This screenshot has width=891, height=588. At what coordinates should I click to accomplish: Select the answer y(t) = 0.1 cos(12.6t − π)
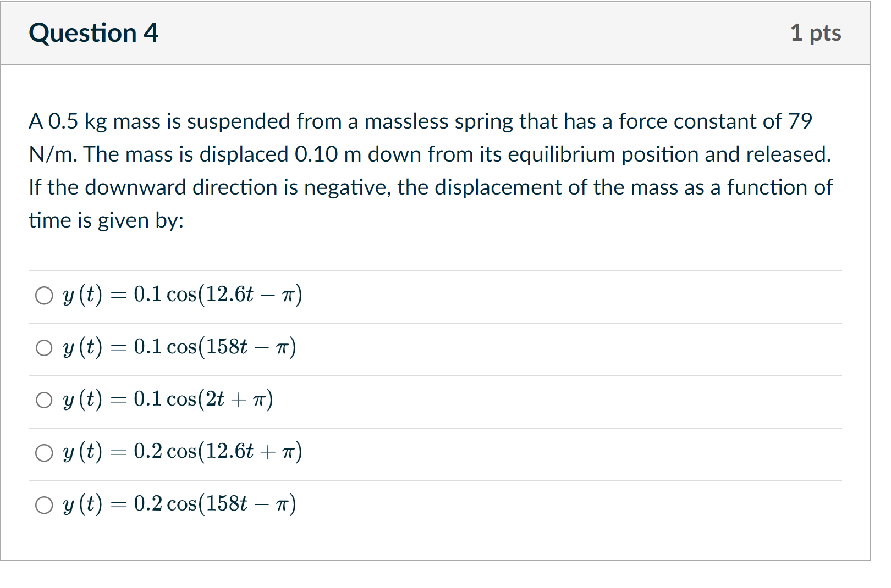coord(45,296)
